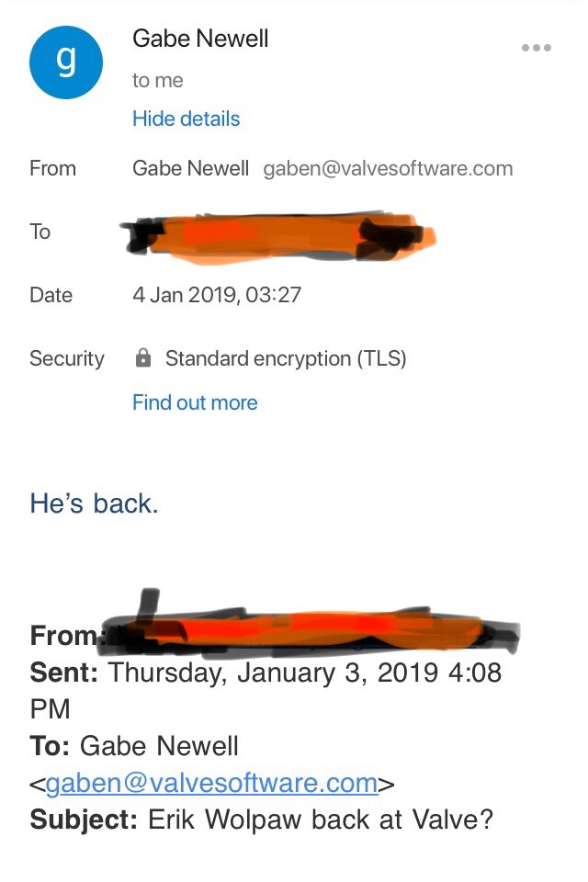Tap the Sent Thursday, January 3 line
Image resolution: width=588 pixels, height=882 pixels.
tap(266, 690)
